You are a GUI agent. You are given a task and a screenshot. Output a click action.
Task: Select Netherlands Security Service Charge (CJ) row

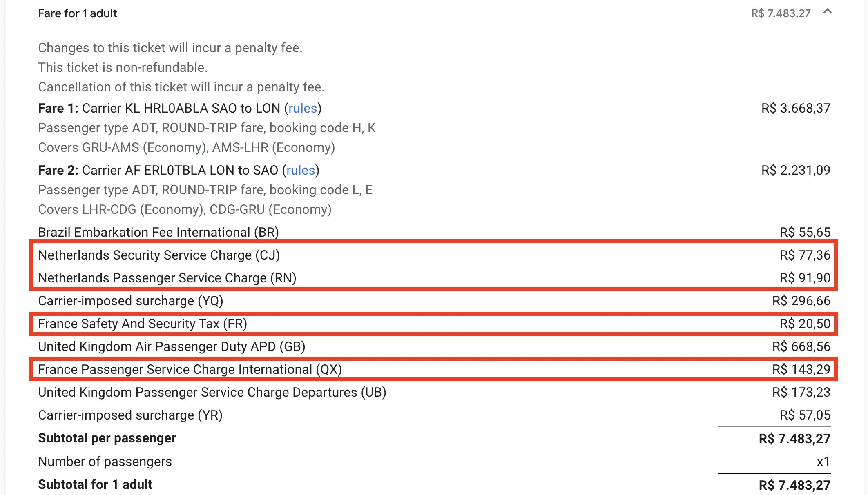pyautogui.click(x=434, y=255)
